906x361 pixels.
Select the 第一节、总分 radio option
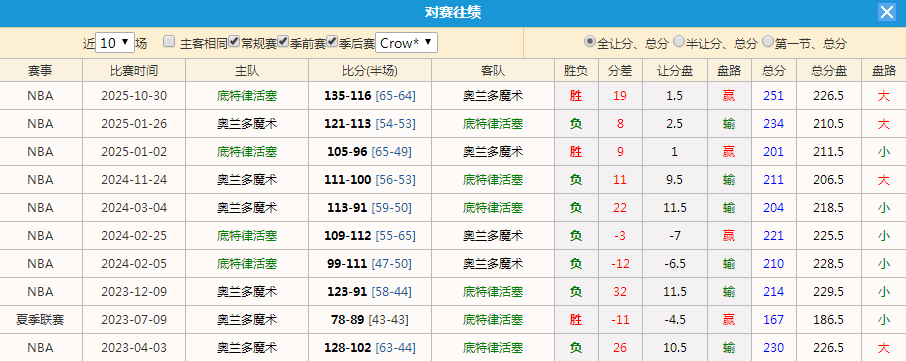point(768,42)
